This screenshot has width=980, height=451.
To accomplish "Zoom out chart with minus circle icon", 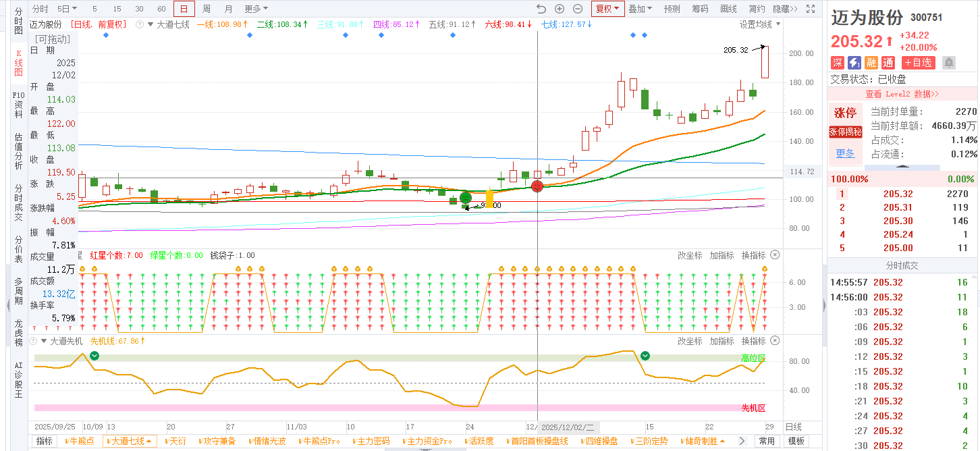I will 578,9.
